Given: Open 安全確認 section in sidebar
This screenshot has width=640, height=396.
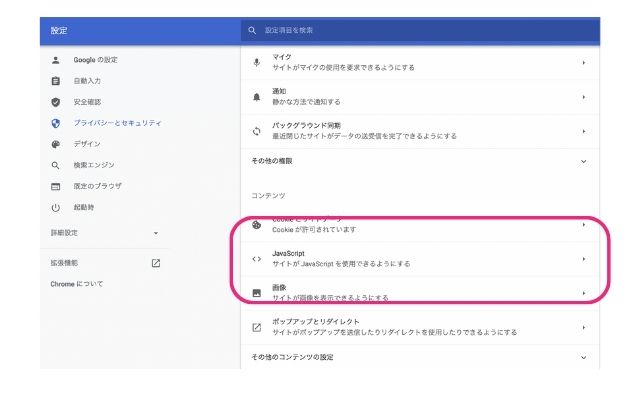Looking at the screenshot, I should [x=87, y=102].
